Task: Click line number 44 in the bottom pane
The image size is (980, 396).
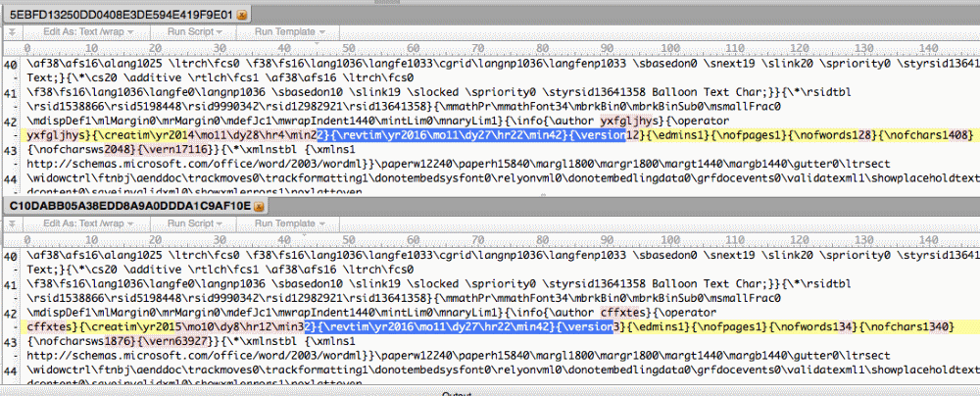Action: (x=12, y=371)
